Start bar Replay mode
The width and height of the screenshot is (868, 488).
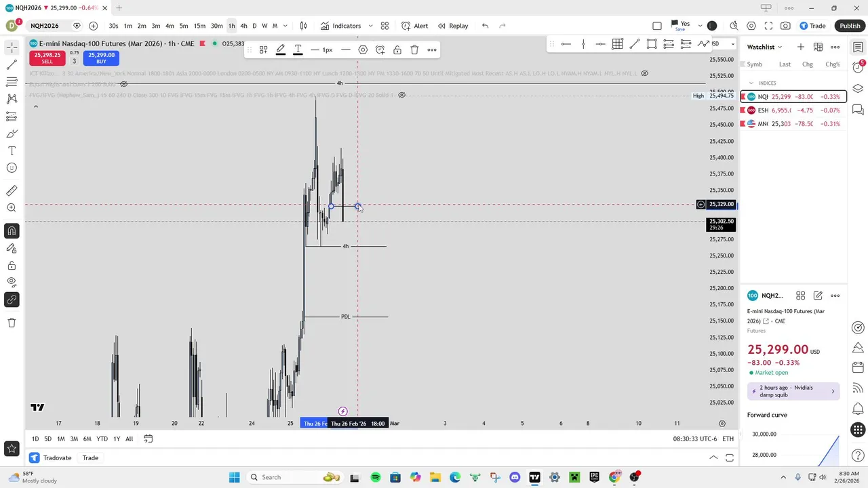click(452, 26)
